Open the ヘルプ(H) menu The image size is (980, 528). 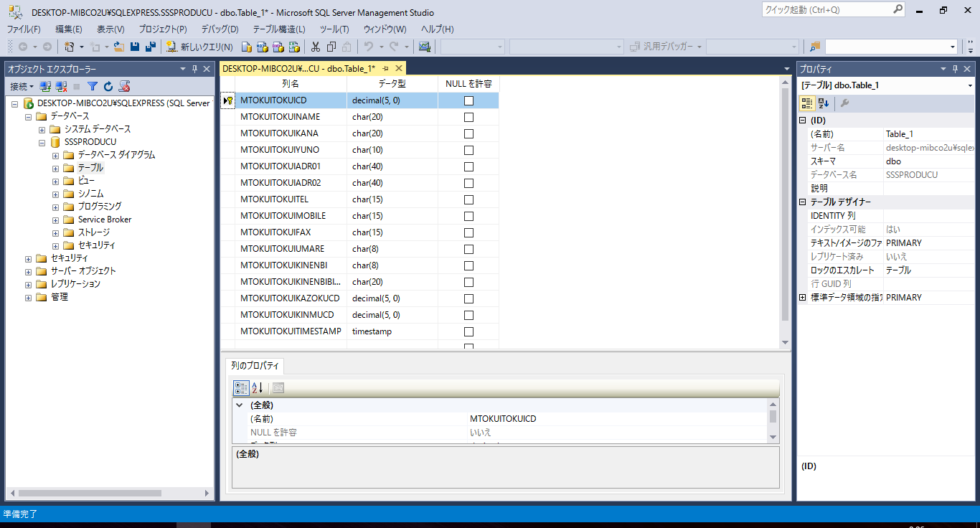pos(438,29)
